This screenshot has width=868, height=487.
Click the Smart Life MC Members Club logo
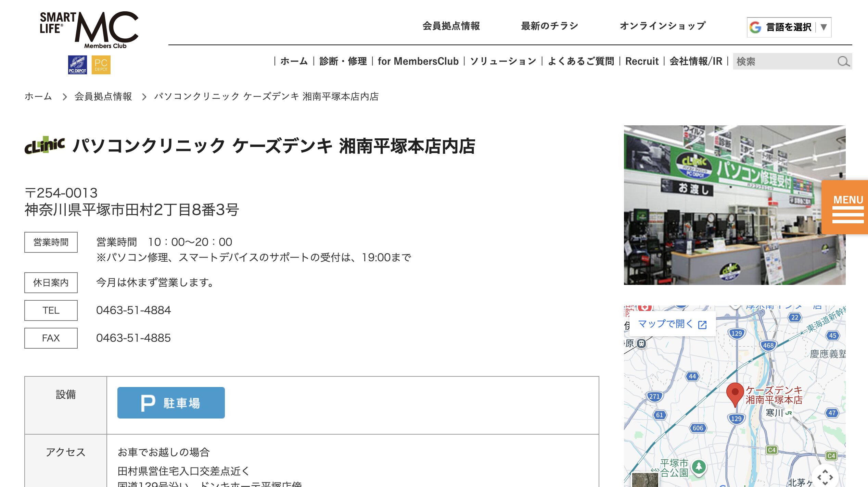[89, 30]
